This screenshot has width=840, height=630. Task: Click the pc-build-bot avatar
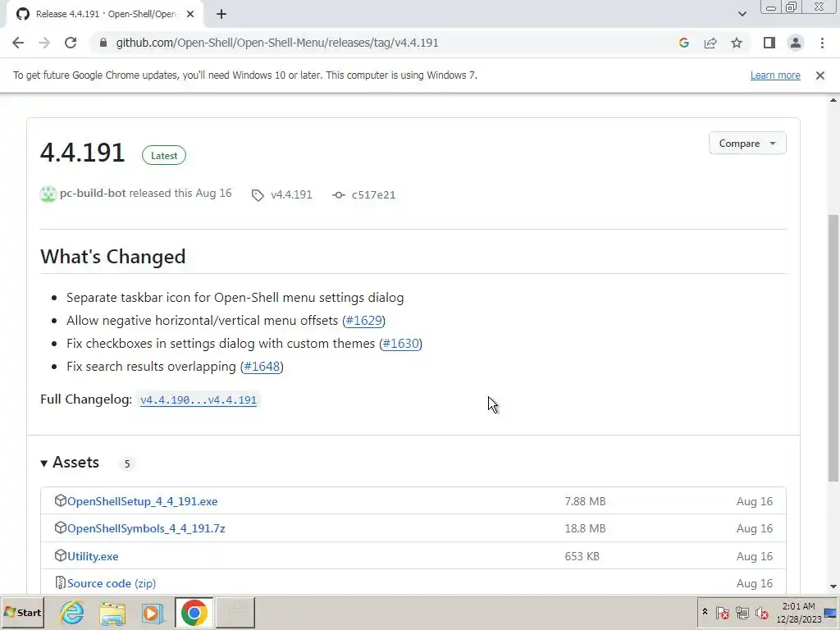tap(48, 194)
